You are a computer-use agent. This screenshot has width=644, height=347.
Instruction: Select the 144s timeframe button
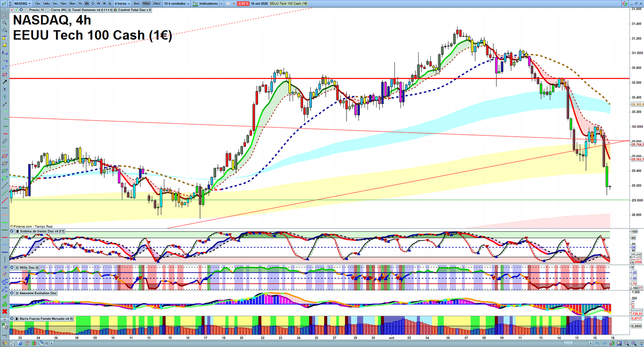coord(46,4)
